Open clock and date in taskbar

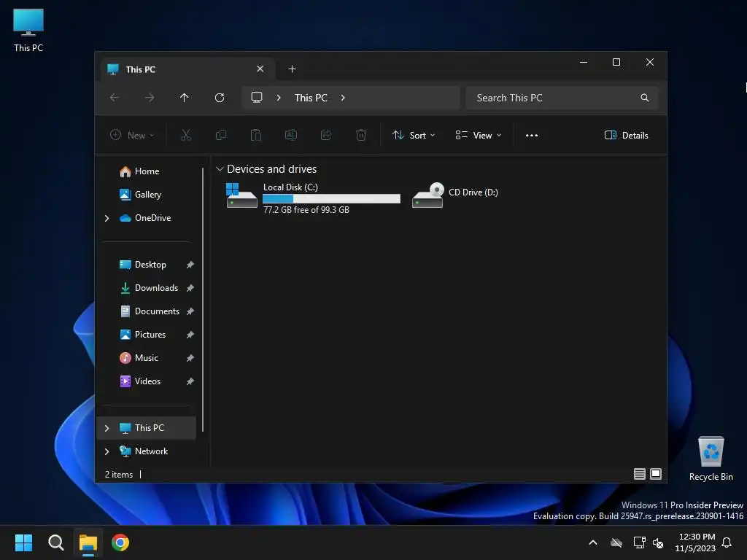click(695, 542)
